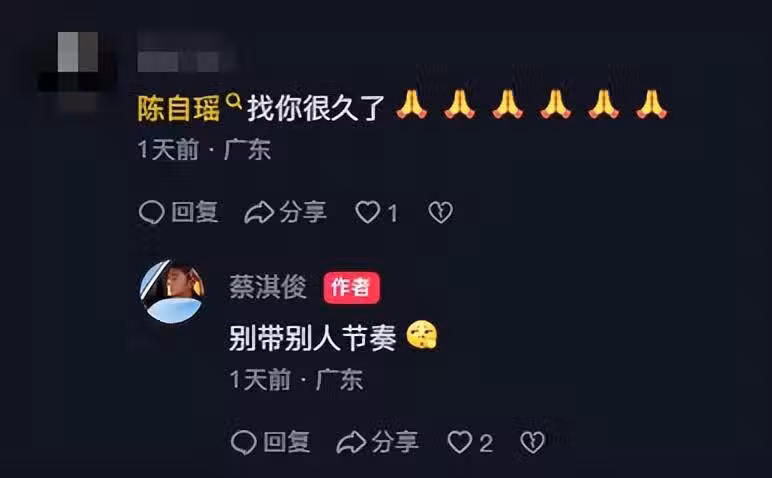Like the author's reply with 2 likes
Image resolution: width=772 pixels, height=478 pixels.
click(460, 442)
